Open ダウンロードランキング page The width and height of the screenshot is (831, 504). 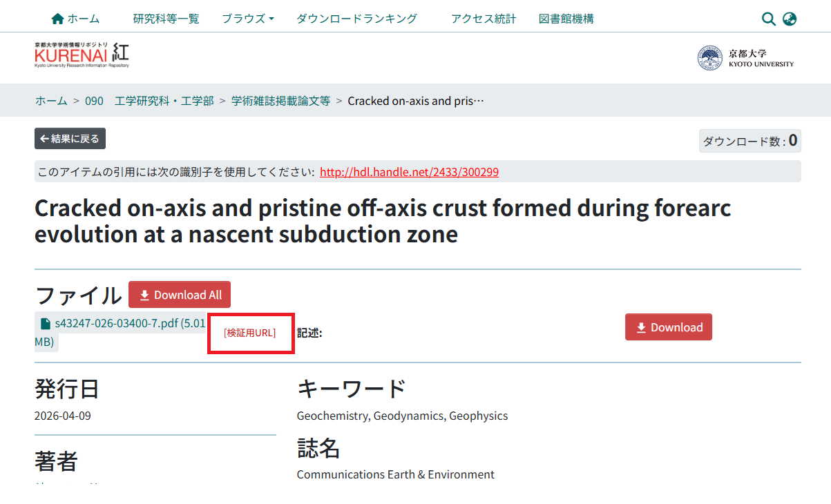click(x=356, y=19)
